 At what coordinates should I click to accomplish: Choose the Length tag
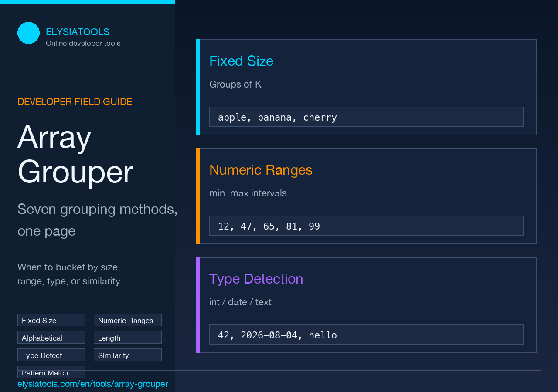tap(128, 338)
